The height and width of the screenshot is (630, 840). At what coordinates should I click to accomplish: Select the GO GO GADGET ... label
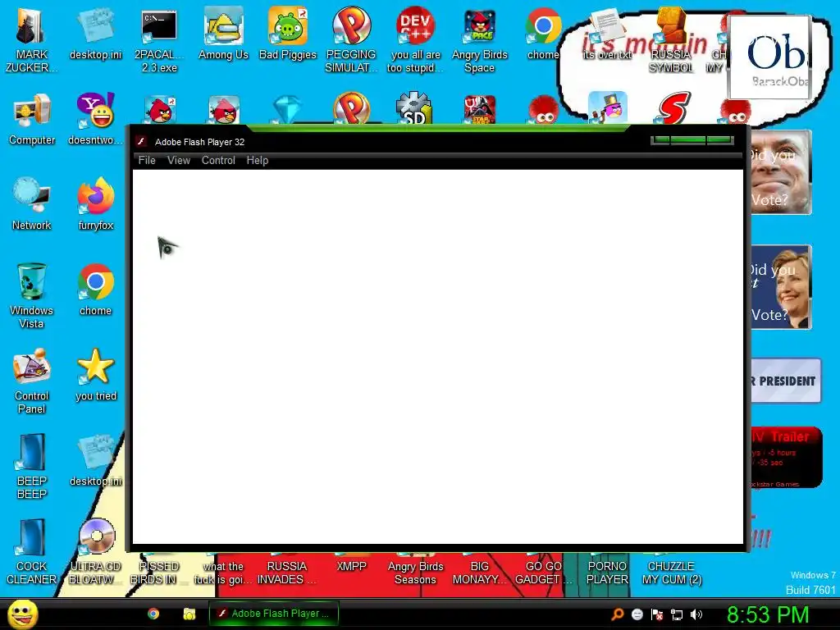tap(543, 573)
